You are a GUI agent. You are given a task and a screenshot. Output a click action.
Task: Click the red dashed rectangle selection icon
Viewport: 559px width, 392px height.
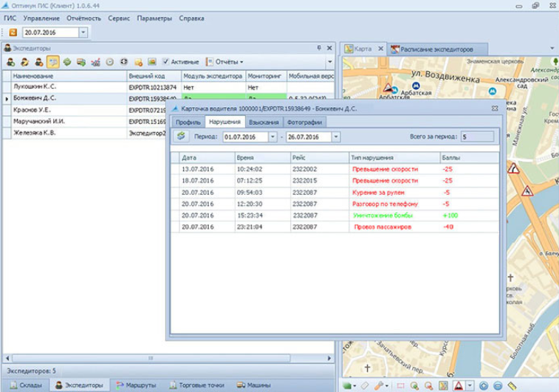[401, 385]
